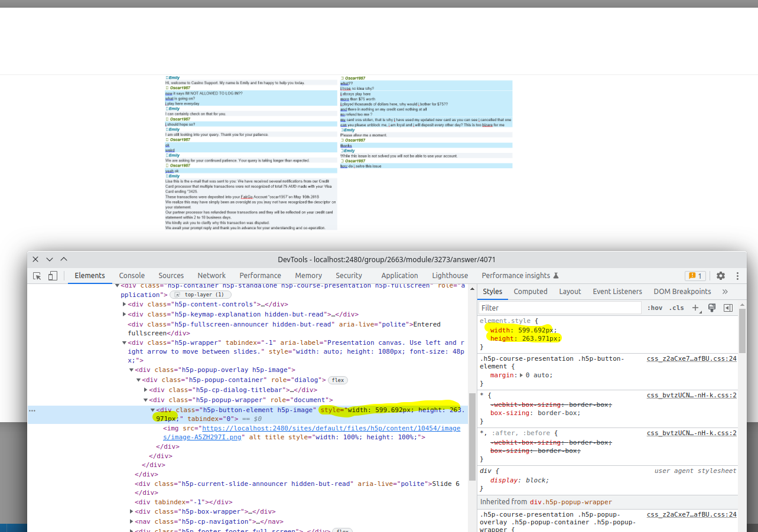Switch to the Sources tab
The height and width of the screenshot is (532, 758).
171,276
